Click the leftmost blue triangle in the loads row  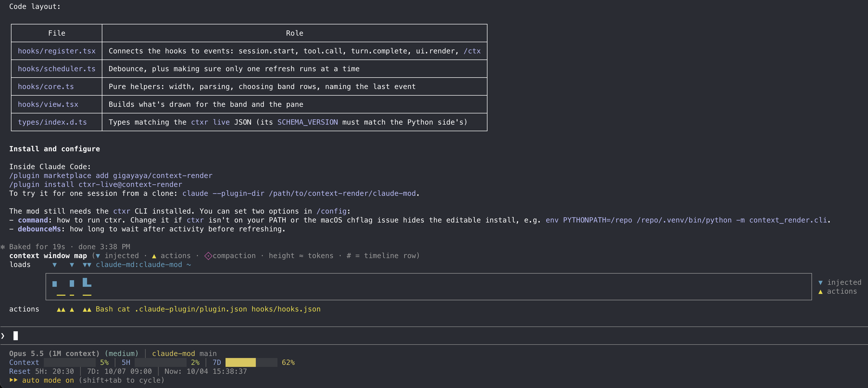click(54, 265)
